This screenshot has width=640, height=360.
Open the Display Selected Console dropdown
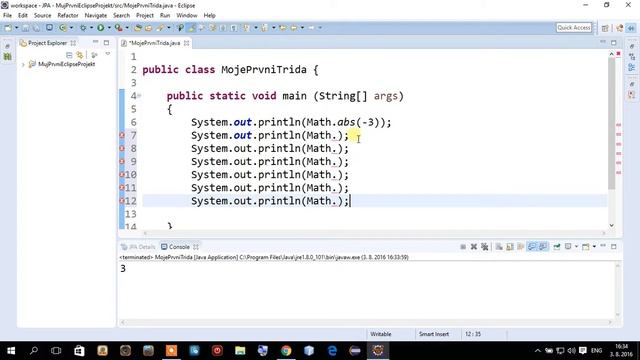coord(576,247)
